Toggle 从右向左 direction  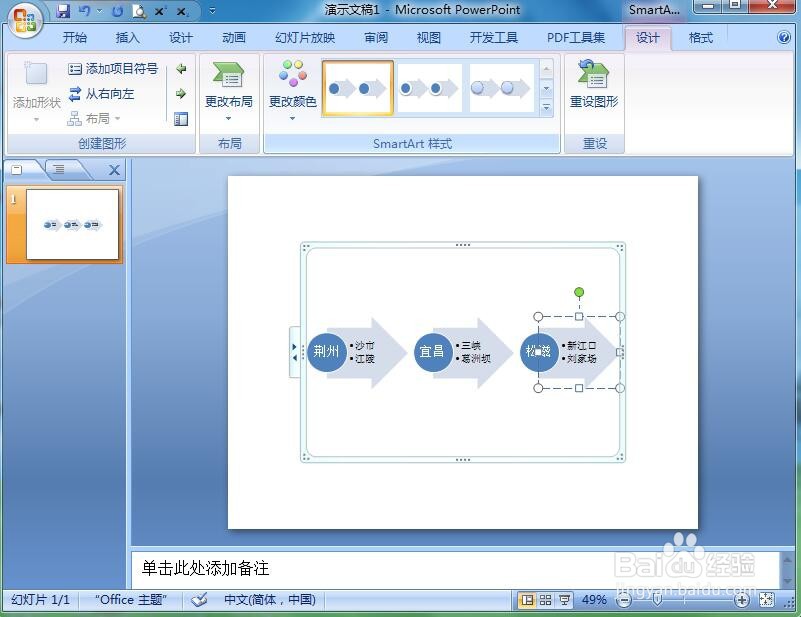click(x=101, y=93)
